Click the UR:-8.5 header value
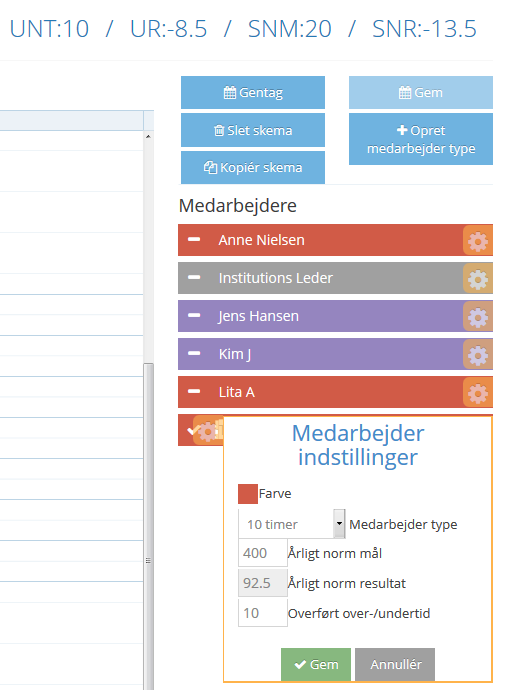 coord(168,29)
